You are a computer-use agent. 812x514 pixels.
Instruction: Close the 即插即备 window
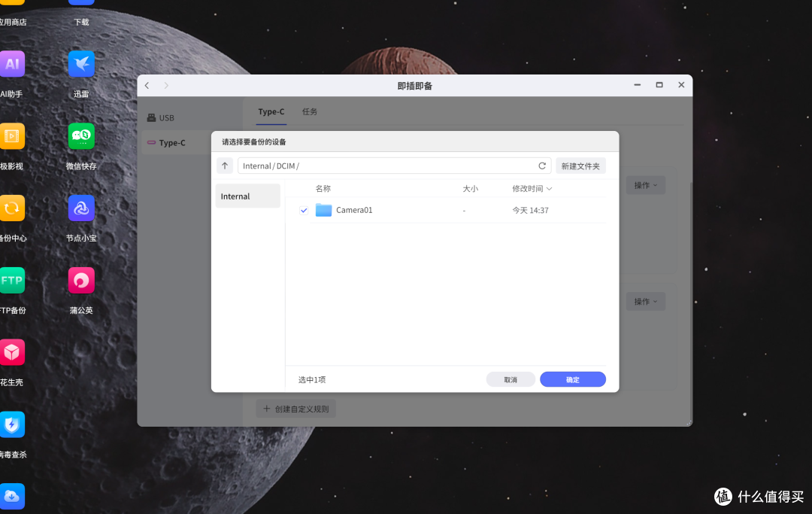tap(681, 85)
